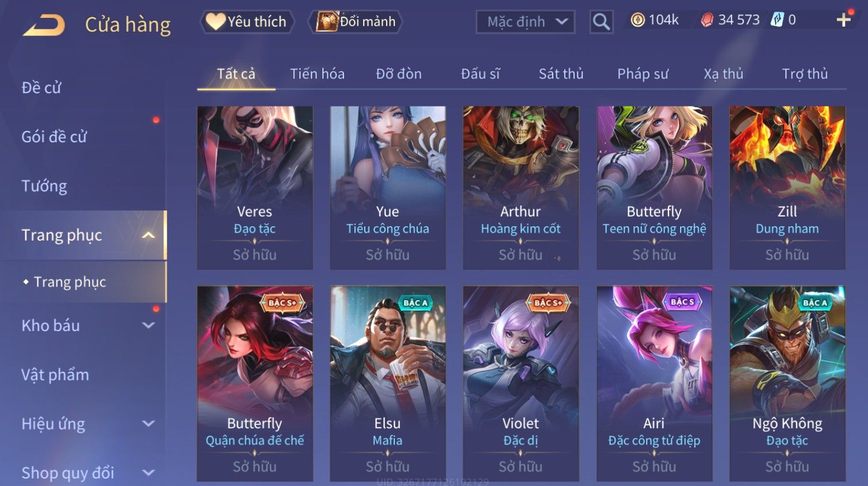Tap the gold coin balance icon

(x=637, y=20)
